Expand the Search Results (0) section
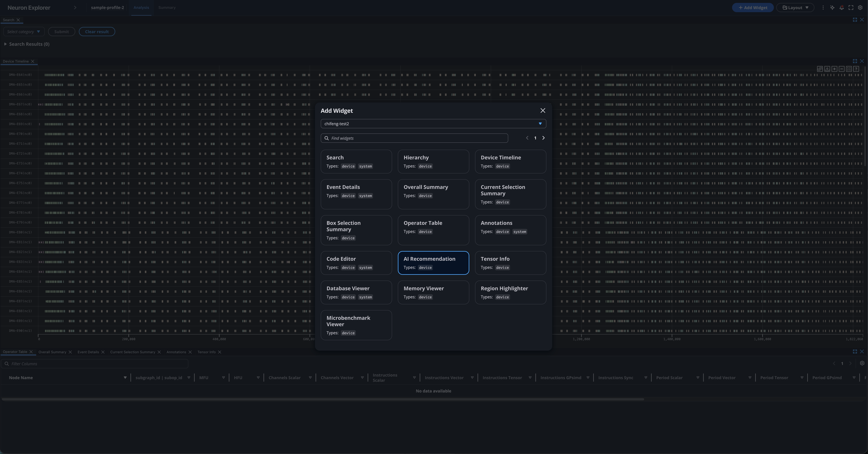Viewport: 868px width, 454px height. click(x=5, y=44)
